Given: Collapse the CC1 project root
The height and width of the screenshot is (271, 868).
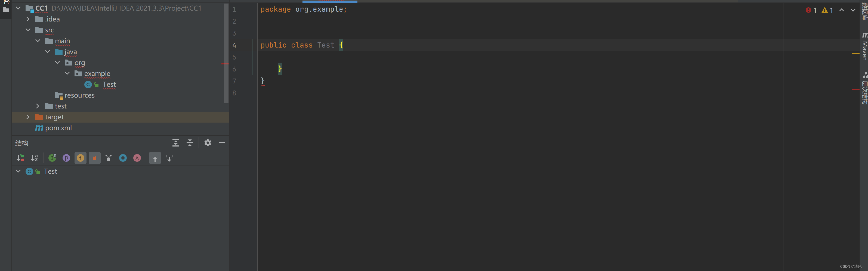Looking at the screenshot, I should [18, 8].
